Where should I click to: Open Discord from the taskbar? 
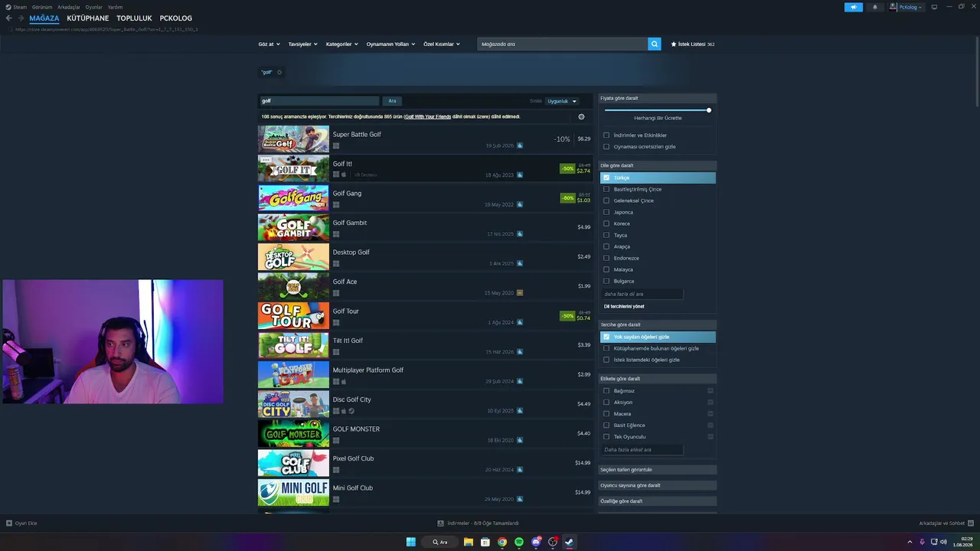click(536, 542)
